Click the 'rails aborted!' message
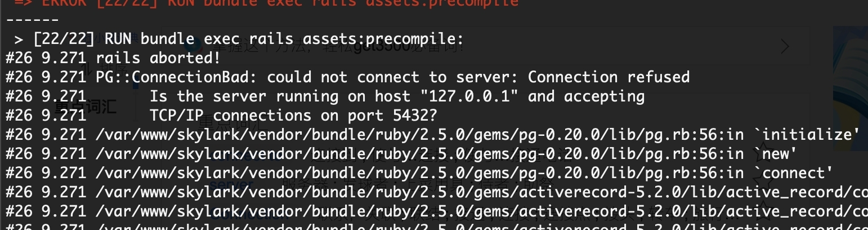This screenshot has width=868, height=230. tap(158, 58)
